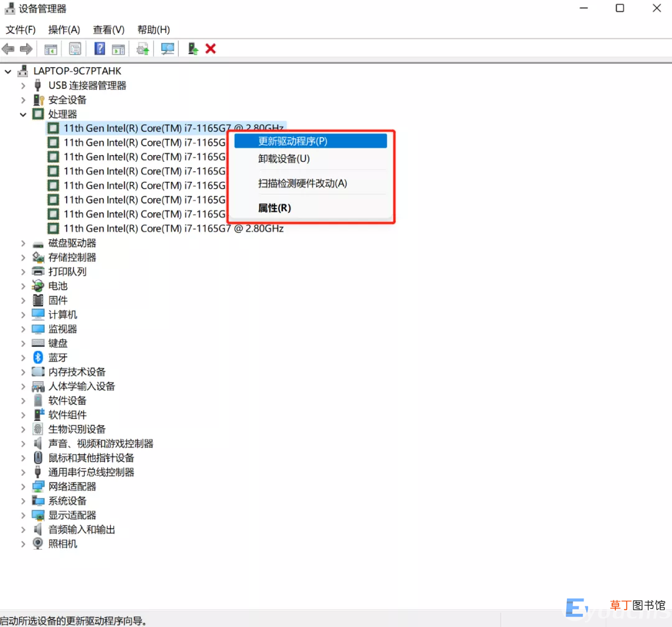Click the 监视器 monitor icon
672x627 pixels.
[38, 329]
